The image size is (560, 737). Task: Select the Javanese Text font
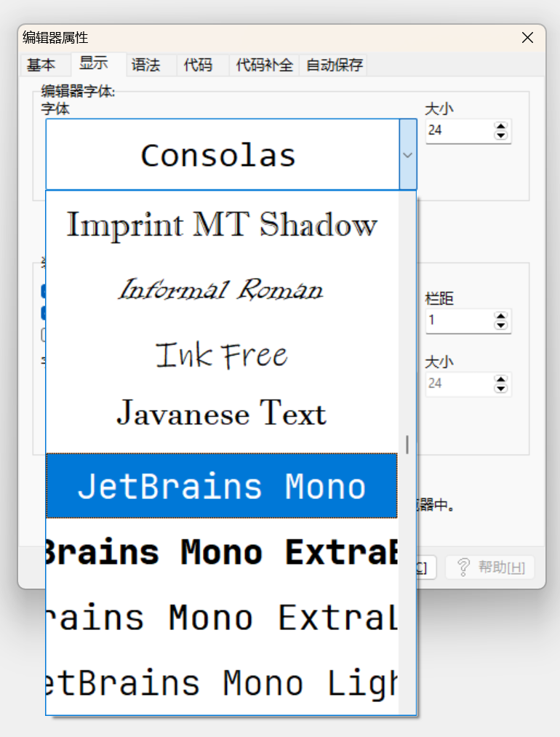click(222, 414)
